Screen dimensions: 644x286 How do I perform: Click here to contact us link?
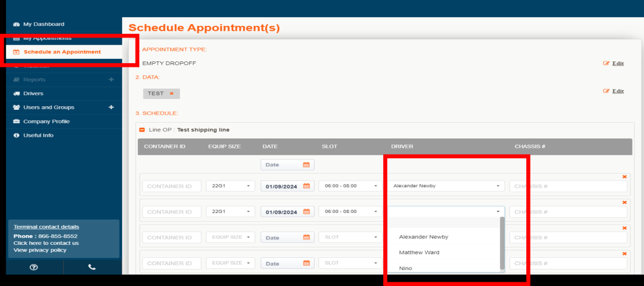(x=46, y=243)
